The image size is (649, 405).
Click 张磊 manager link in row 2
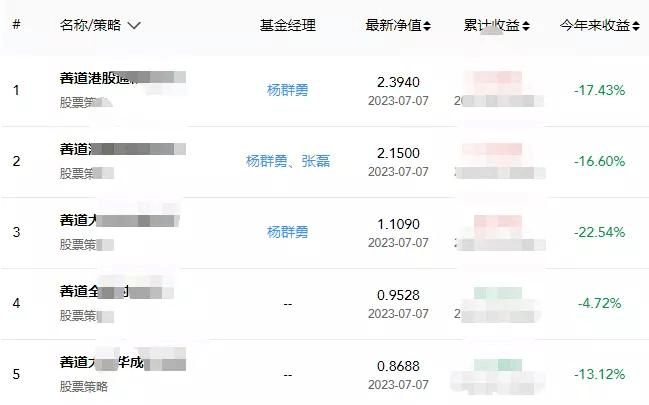pyautogui.click(x=315, y=161)
